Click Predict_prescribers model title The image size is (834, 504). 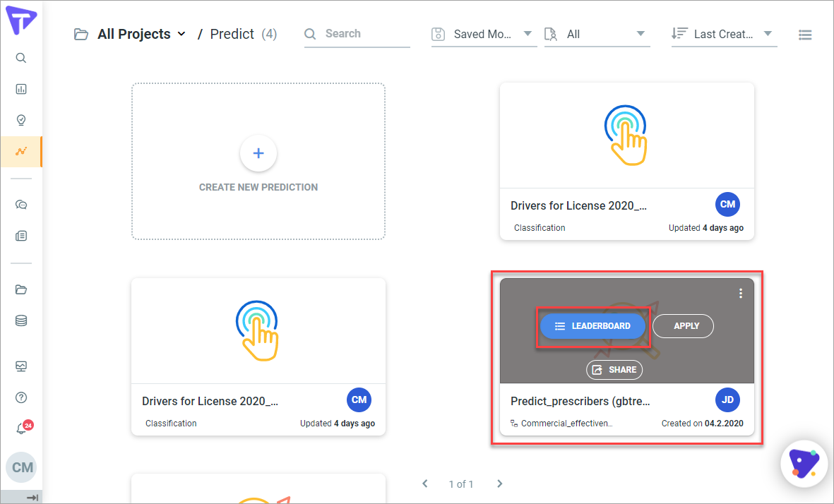pos(580,402)
